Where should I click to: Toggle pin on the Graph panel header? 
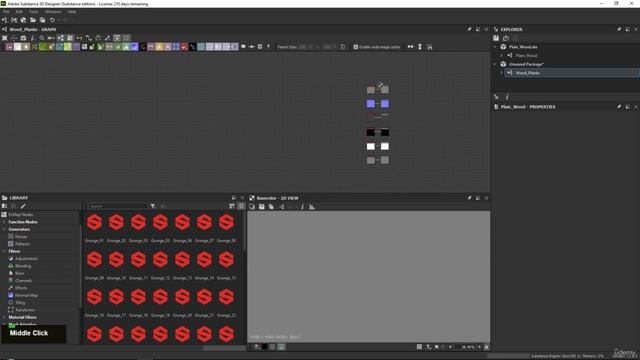(469, 29)
